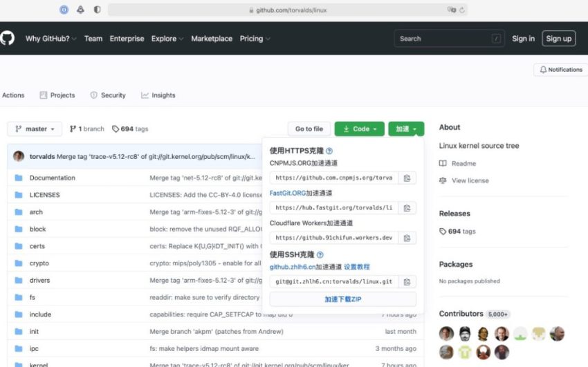588x367 pixels.
Task: Click the SSH clone help question icon
Action: pos(320,254)
